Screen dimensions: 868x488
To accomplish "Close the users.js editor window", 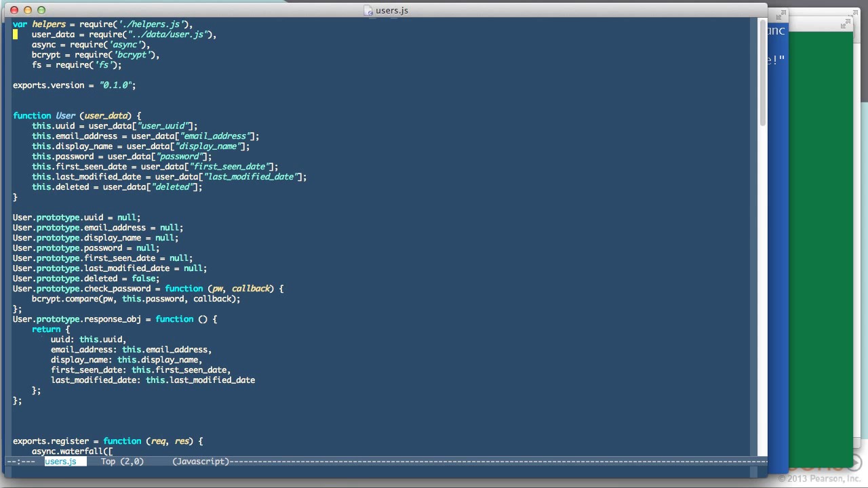I will [14, 10].
